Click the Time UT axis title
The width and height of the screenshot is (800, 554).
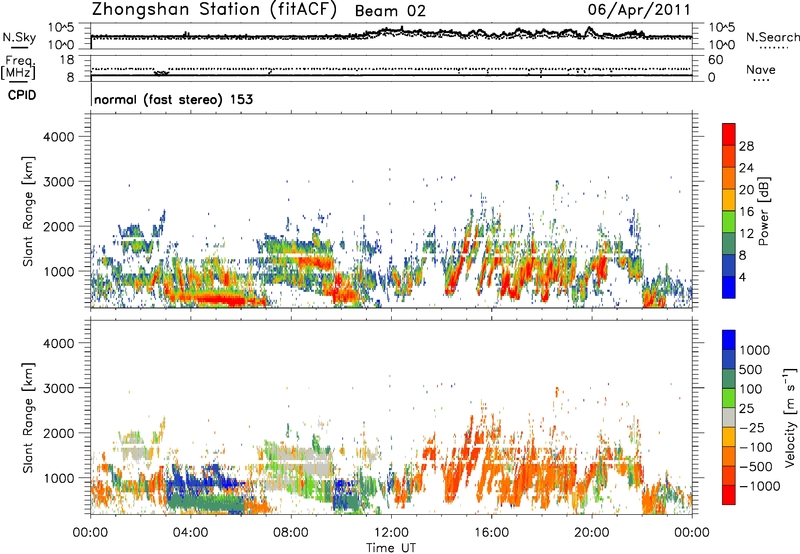coord(391,548)
